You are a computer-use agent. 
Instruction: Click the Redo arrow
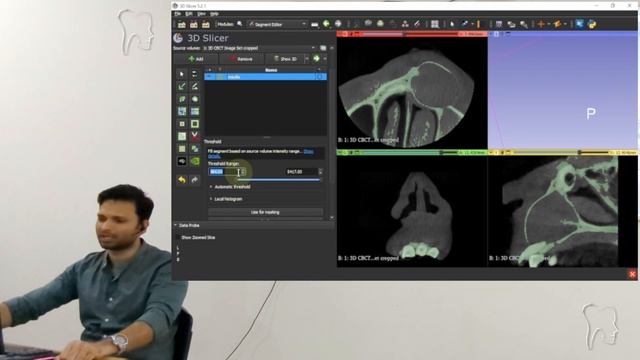[195, 180]
